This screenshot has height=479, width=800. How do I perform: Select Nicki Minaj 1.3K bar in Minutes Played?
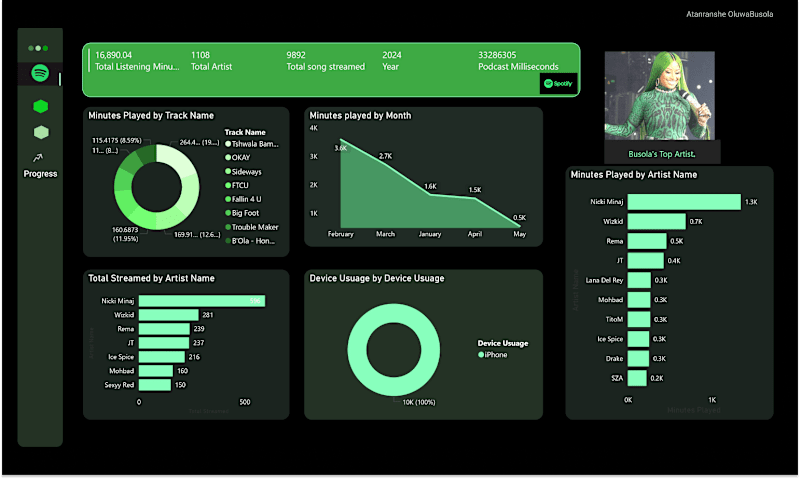[684, 201]
